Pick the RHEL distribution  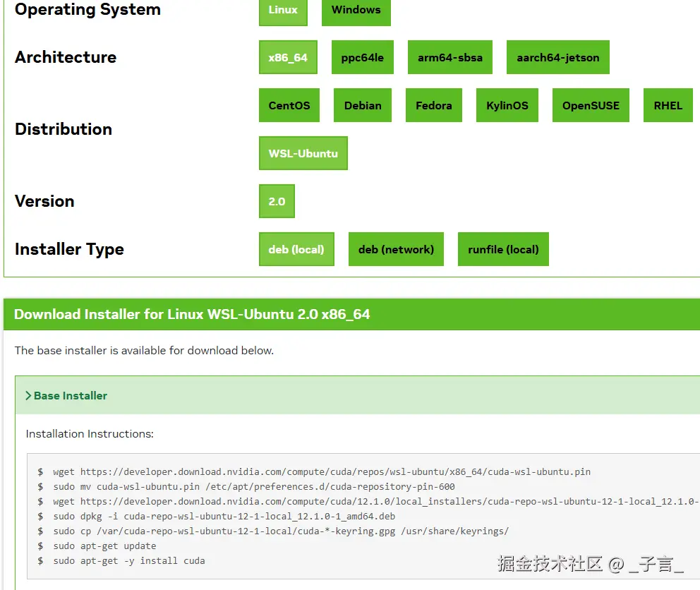[x=668, y=105]
